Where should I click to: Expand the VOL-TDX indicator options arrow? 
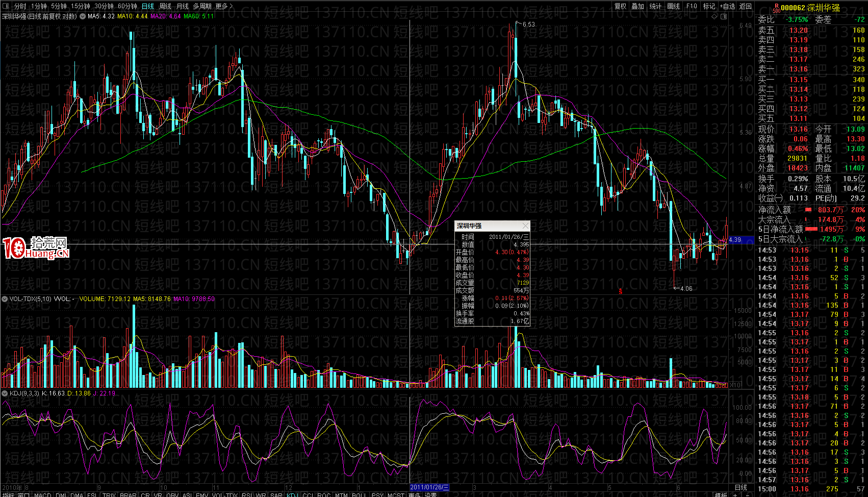(x=5, y=299)
